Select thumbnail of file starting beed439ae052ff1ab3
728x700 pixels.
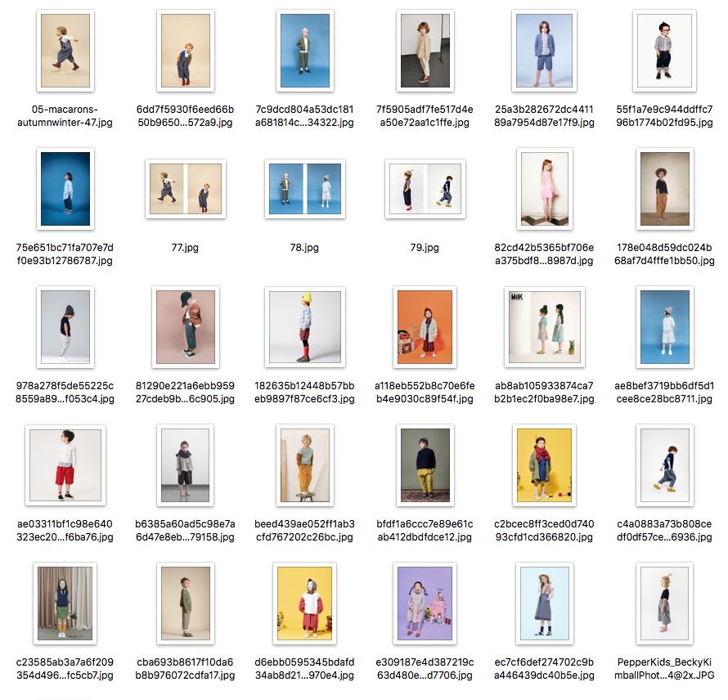(304, 465)
